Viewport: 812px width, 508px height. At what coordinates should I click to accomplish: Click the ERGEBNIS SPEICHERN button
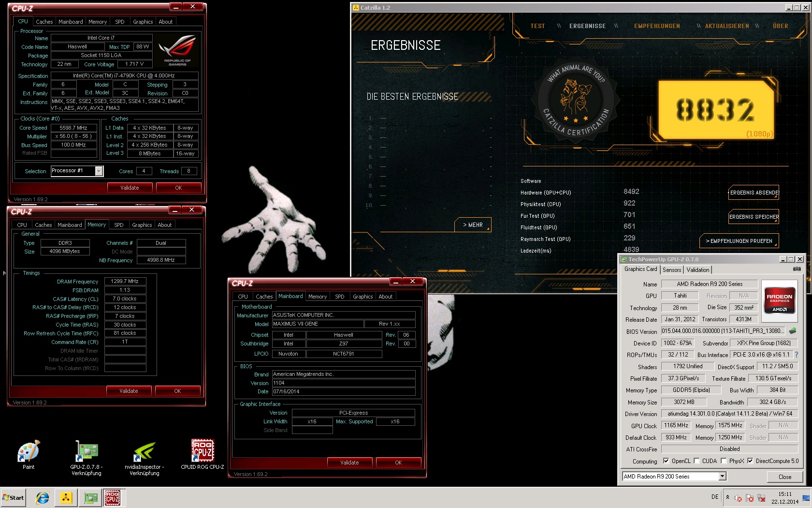pyautogui.click(x=754, y=217)
